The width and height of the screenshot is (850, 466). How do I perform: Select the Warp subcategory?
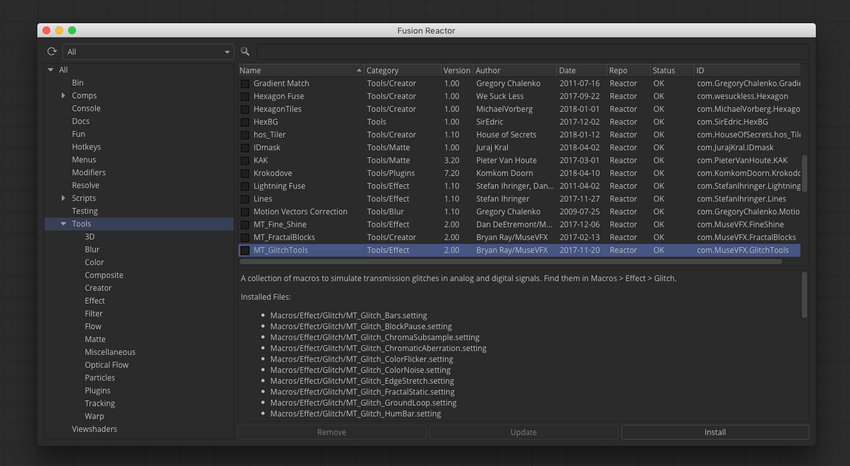[x=94, y=417]
